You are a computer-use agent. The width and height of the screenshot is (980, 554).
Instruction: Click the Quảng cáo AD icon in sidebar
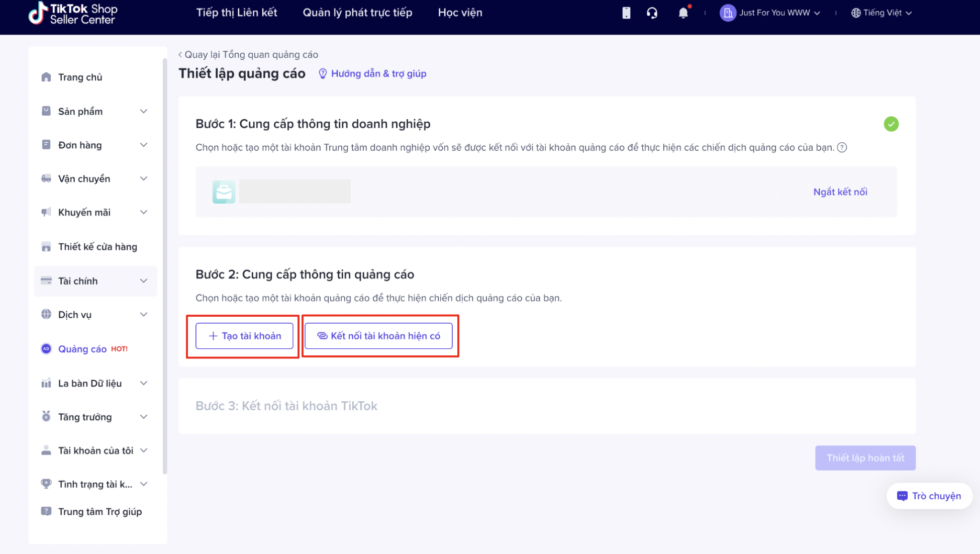pos(46,348)
